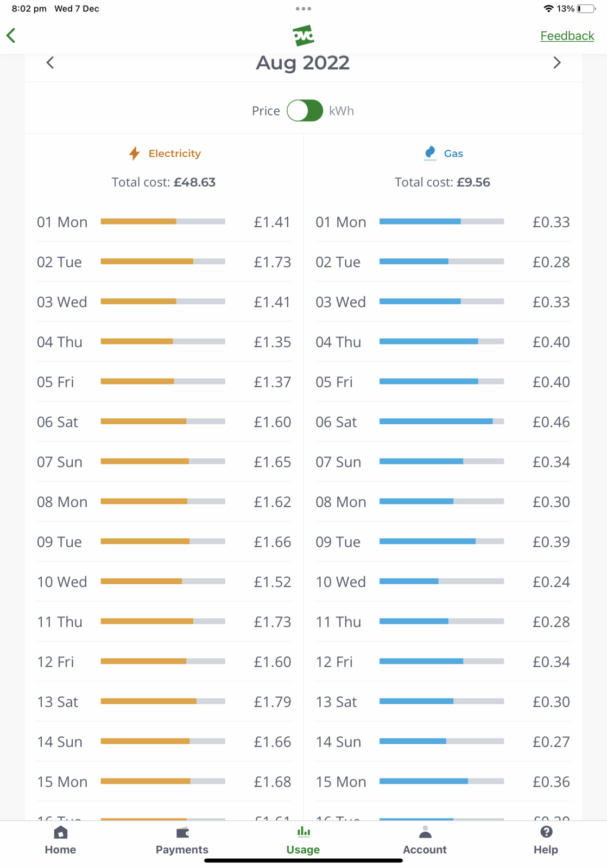Tap the Usage chart icon
This screenshot has height=868, width=607.
coord(303,832)
